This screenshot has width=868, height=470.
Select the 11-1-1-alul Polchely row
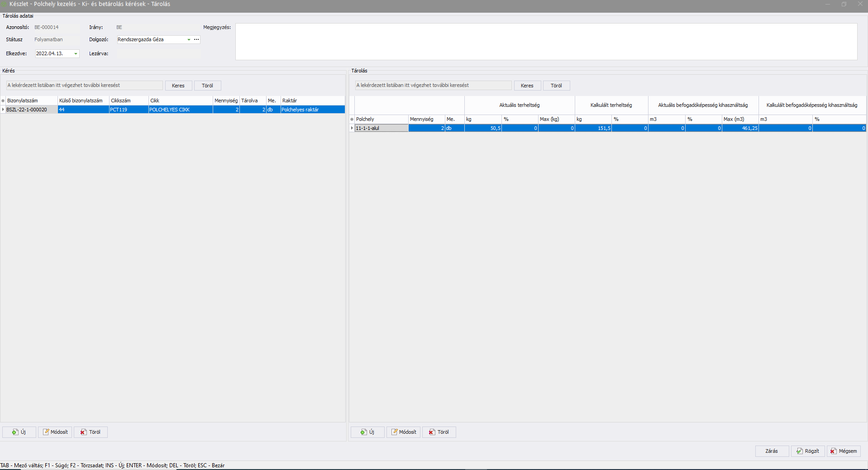[381, 129]
